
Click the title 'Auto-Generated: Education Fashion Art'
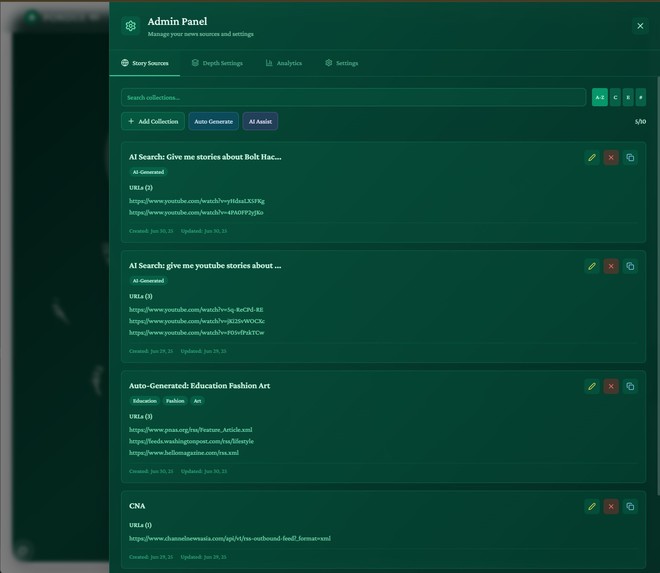[200, 385]
